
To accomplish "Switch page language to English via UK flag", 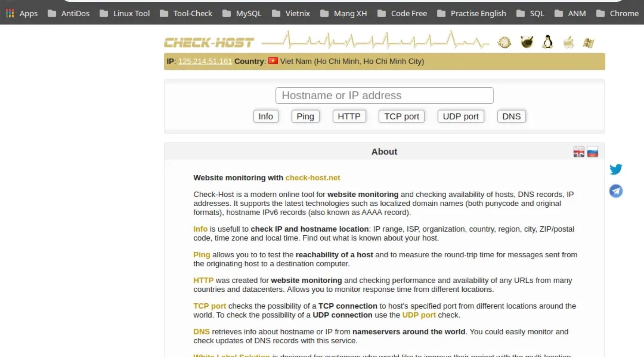I will click(x=579, y=152).
